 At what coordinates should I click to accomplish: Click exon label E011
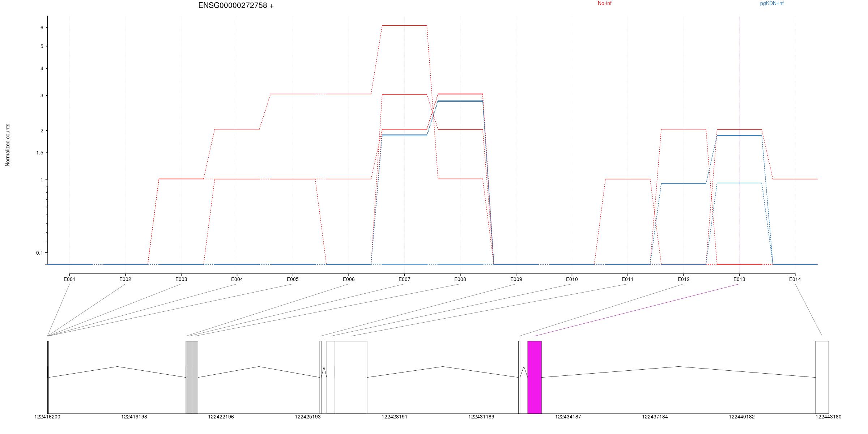click(x=627, y=279)
